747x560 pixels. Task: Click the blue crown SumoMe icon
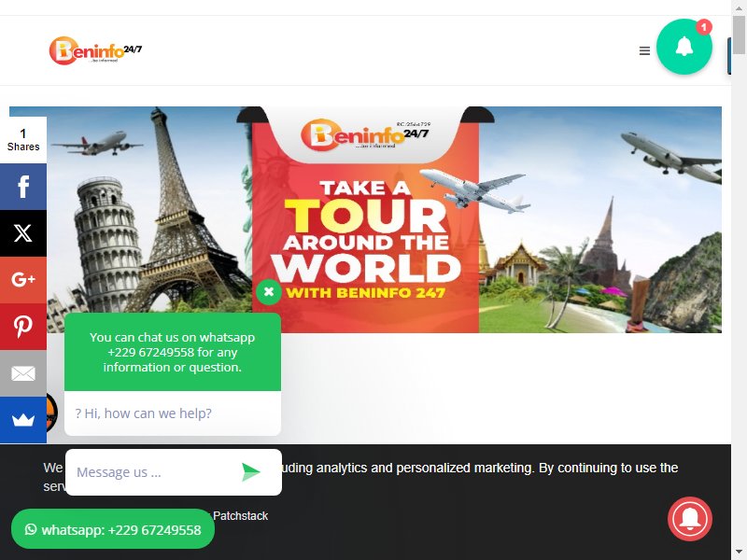(23, 420)
